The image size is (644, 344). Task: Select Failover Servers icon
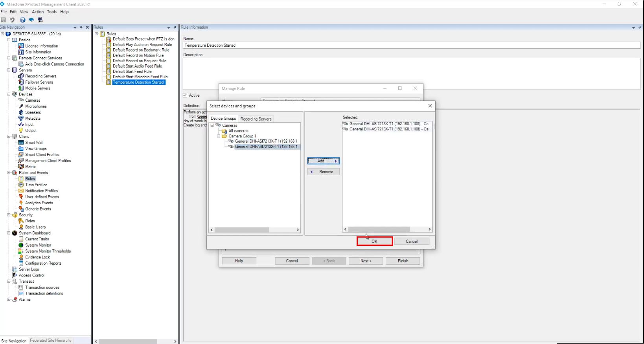(21, 82)
